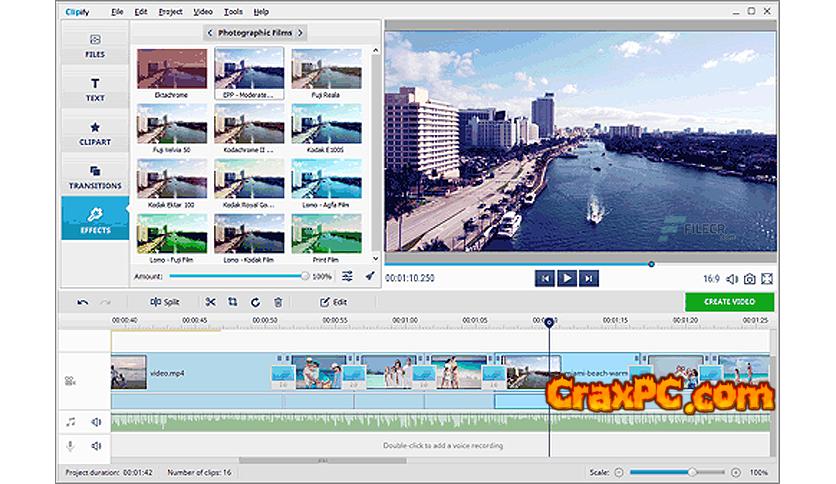This screenshot has width=836, height=484.
Task: Go to next effects category arrow
Action: point(300,33)
